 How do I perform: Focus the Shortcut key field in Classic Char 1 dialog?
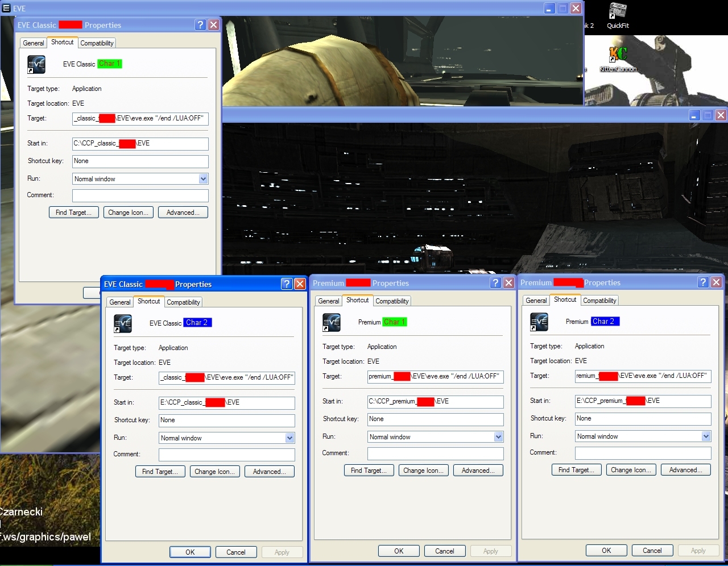pos(140,161)
